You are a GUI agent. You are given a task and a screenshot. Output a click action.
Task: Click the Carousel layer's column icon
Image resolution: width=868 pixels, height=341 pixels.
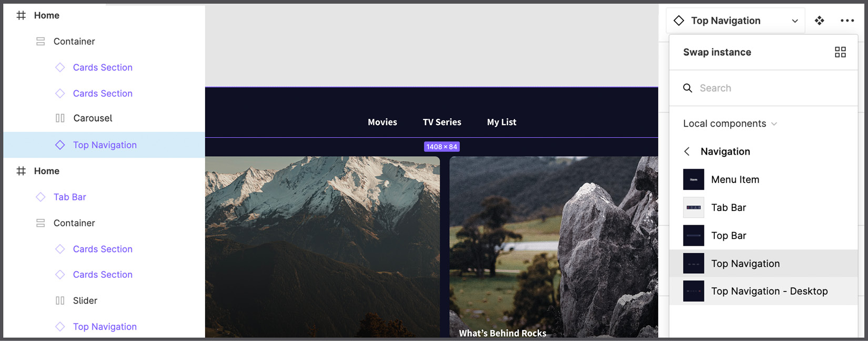[x=60, y=118]
